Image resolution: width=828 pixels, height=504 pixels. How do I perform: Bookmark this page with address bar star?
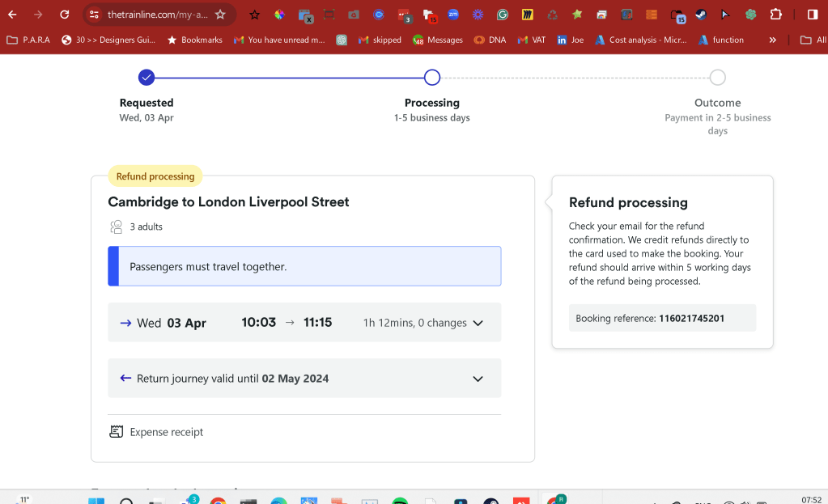(x=220, y=15)
